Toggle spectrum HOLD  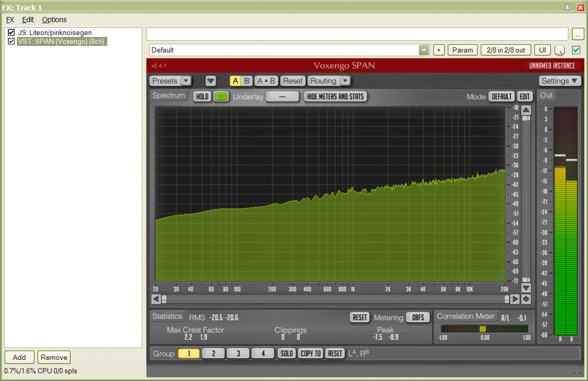pos(202,97)
